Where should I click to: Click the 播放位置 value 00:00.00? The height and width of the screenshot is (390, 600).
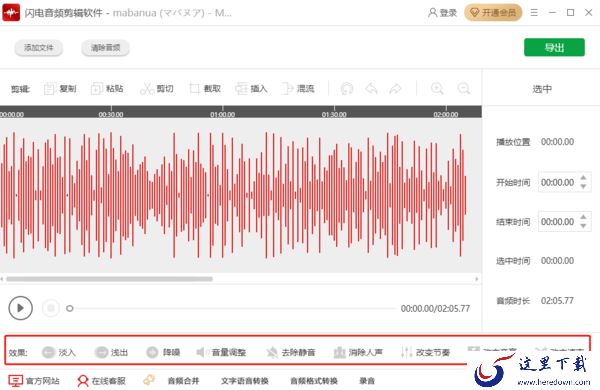pos(557,142)
